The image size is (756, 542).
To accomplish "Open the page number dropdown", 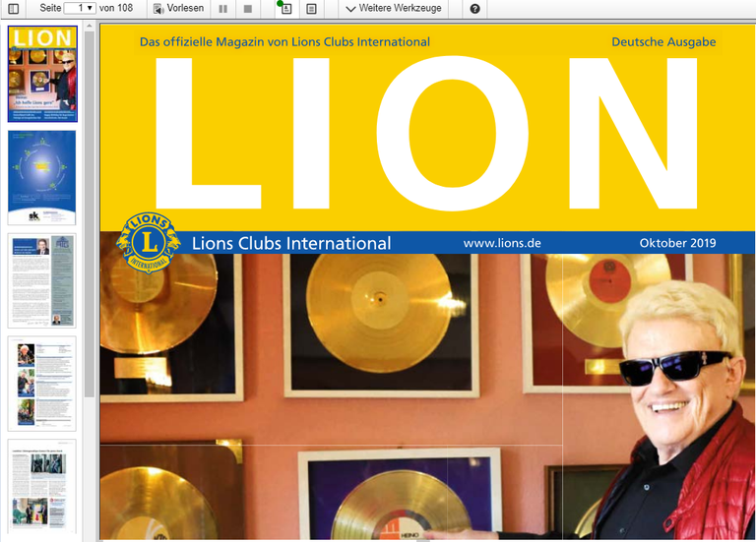I will (80, 8).
